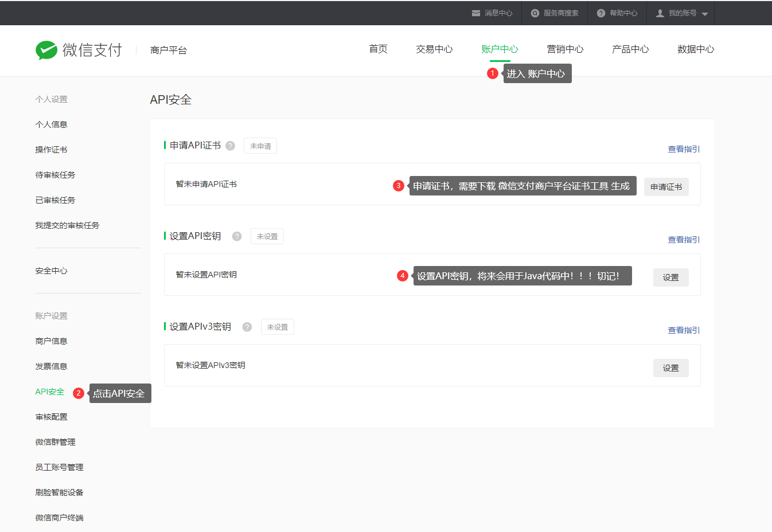Viewport: 772px width, 532px height.
Task: Click help icon beside 设置APIv3密钥
Action: click(247, 327)
